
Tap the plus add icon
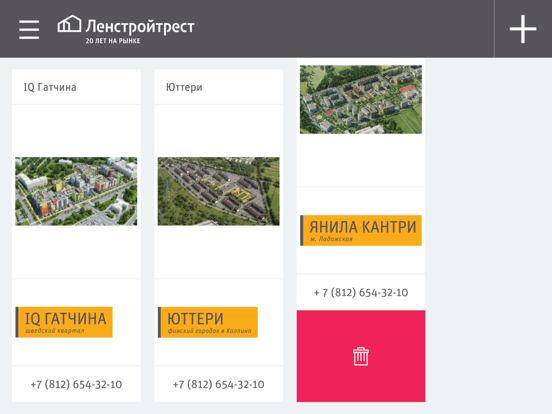523,29
